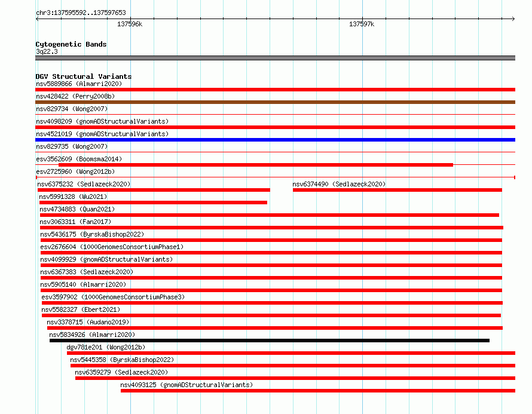Open nsv4734883 (Quan2021) variant
Screen dimensions: 532x414
pyautogui.click(x=77, y=209)
